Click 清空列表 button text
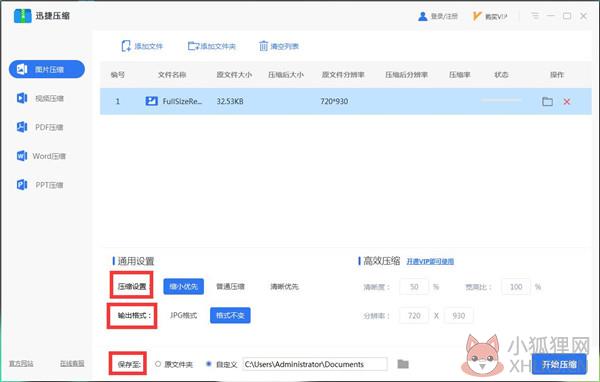 [285, 46]
